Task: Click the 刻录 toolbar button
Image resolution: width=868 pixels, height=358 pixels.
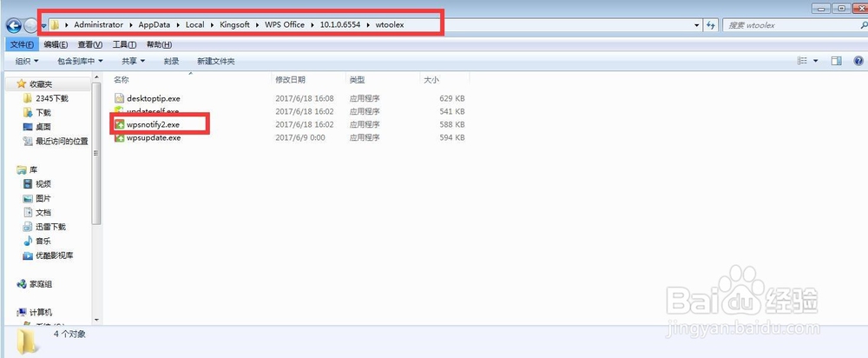Action: click(172, 61)
